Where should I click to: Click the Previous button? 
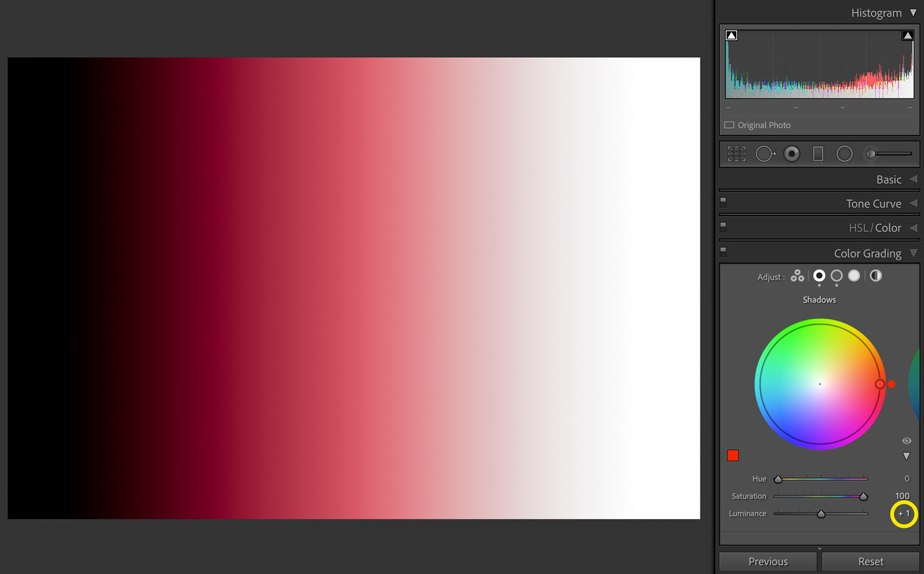768,562
